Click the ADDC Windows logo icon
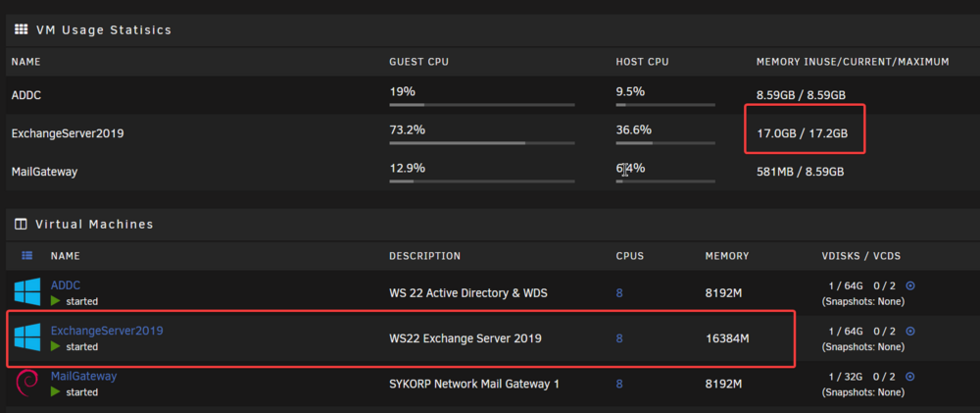This screenshot has height=413, width=980. tap(26, 292)
